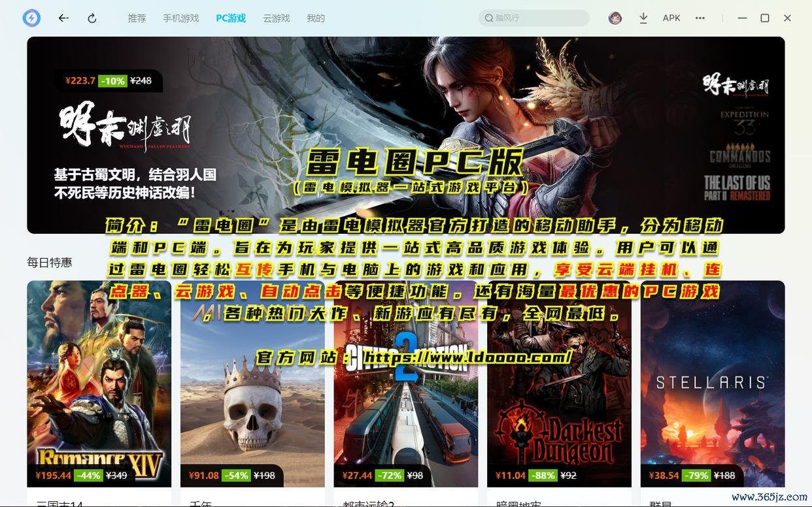The image size is (812, 507).
Task: Click the ¥91.08 price label
Action: coord(204,476)
